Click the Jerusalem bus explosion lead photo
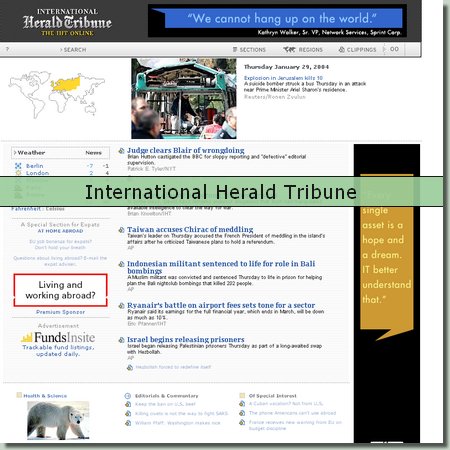 tap(184, 98)
